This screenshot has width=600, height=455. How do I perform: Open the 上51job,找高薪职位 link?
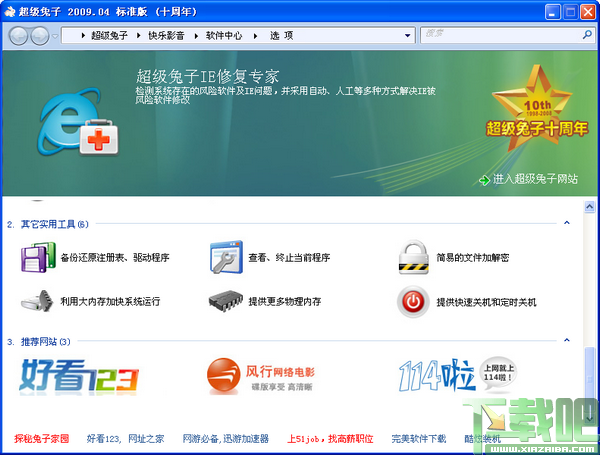click(330, 439)
